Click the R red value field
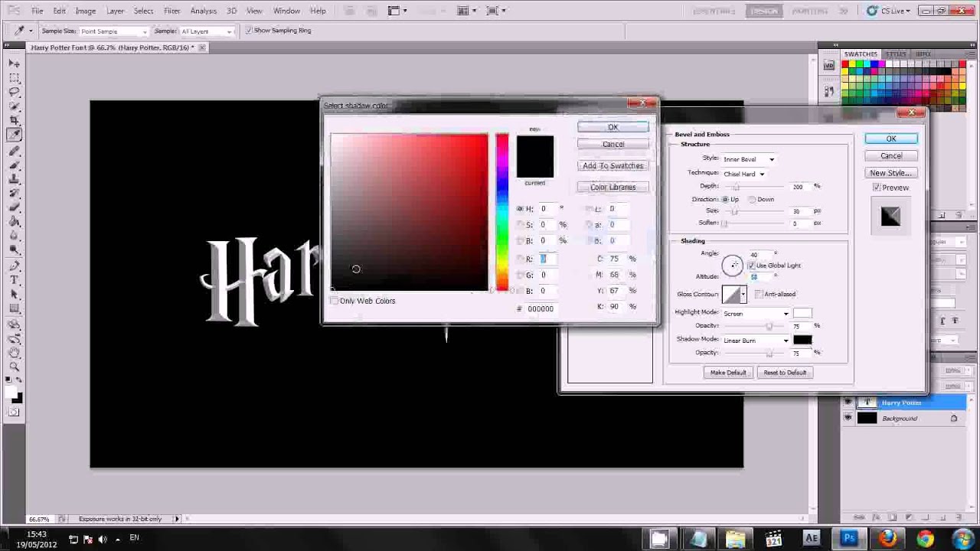Image resolution: width=980 pixels, height=551 pixels. click(547, 259)
